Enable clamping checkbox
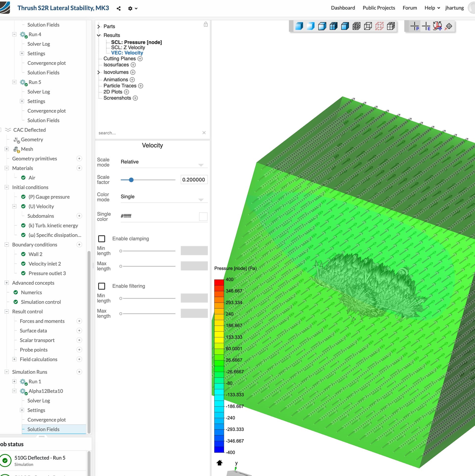 pyautogui.click(x=102, y=239)
